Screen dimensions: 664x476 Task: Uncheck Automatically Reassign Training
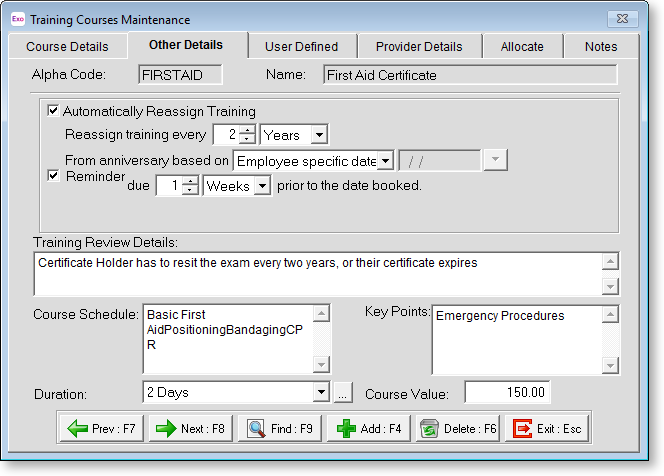click(x=54, y=111)
